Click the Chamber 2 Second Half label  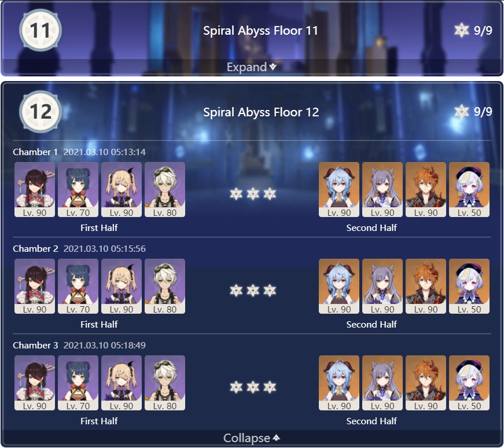coord(371,325)
